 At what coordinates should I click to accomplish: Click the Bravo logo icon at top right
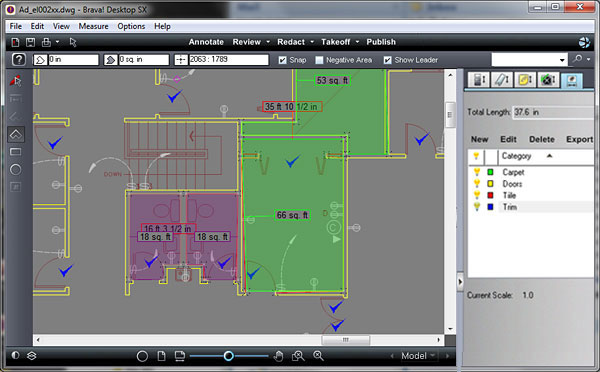[584, 42]
